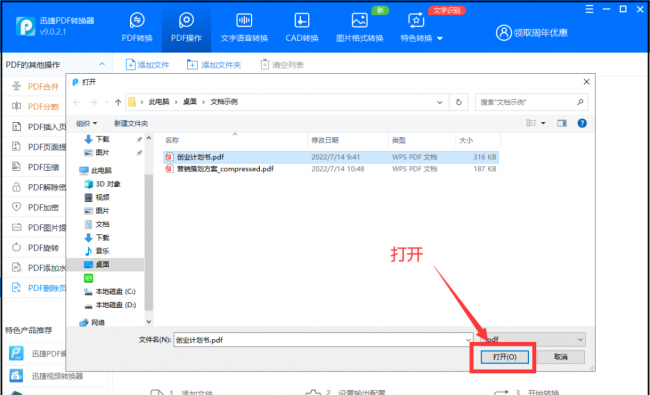This screenshot has height=395, width=650.
Task: Open the CAD转换 tab
Action: [x=302, y=27]
